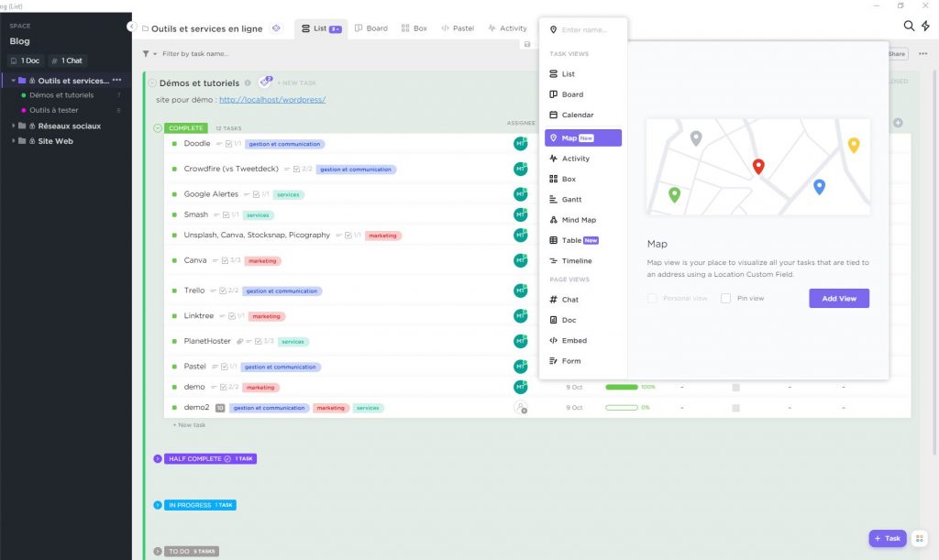Open the three-dot menu next to Share
Screen dimensions: 939x560
[922, 54]
